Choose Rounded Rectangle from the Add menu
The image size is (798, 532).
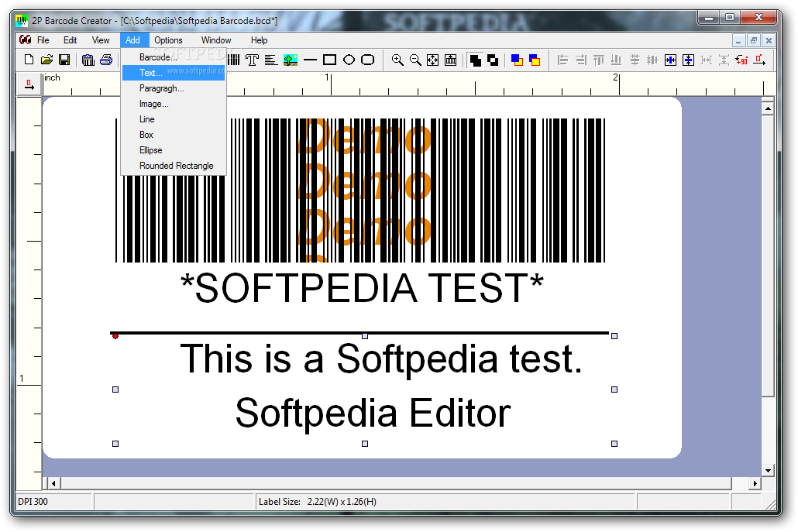pos(174,166)
